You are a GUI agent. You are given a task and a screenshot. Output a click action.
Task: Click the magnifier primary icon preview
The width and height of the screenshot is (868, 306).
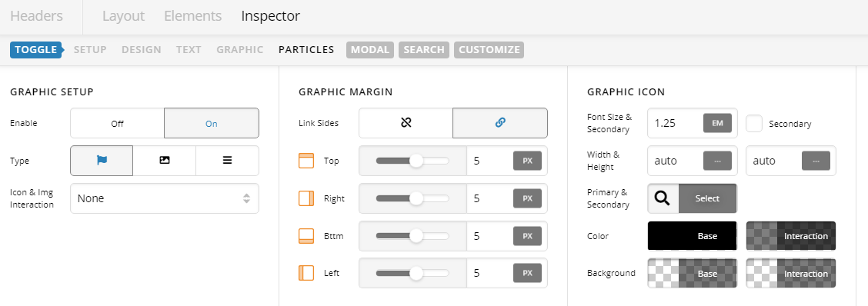coord(663,198)
